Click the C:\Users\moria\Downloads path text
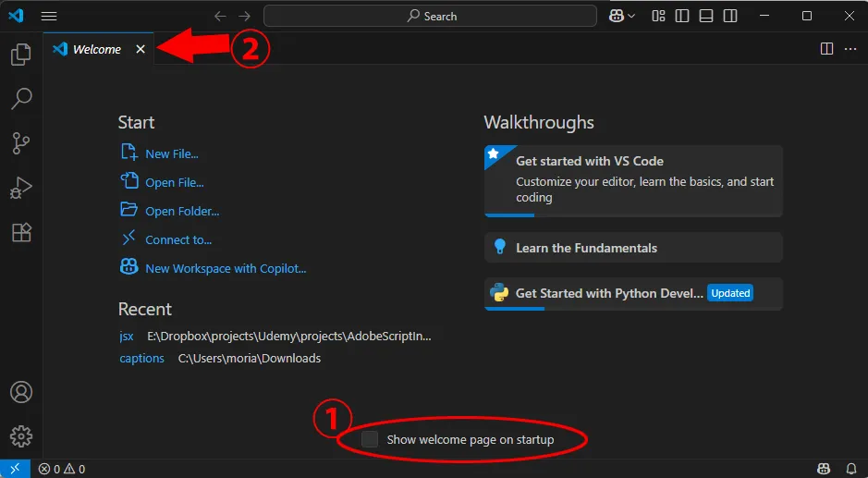Image resolution: width=868 pixels, height=478 pixels. point(249,359)
